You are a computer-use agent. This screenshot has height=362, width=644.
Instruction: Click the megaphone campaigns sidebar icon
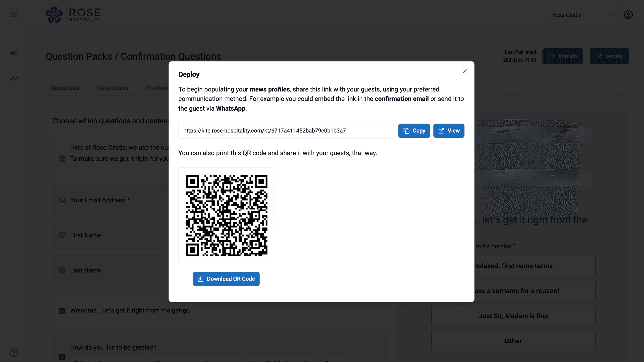click(x=14, y=53)
